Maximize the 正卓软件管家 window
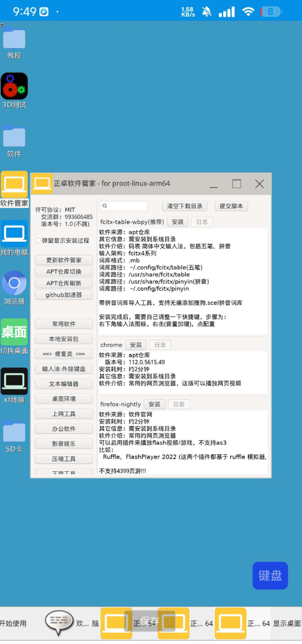The width and height of the screenshot is (302, 644). click(237, 184)
